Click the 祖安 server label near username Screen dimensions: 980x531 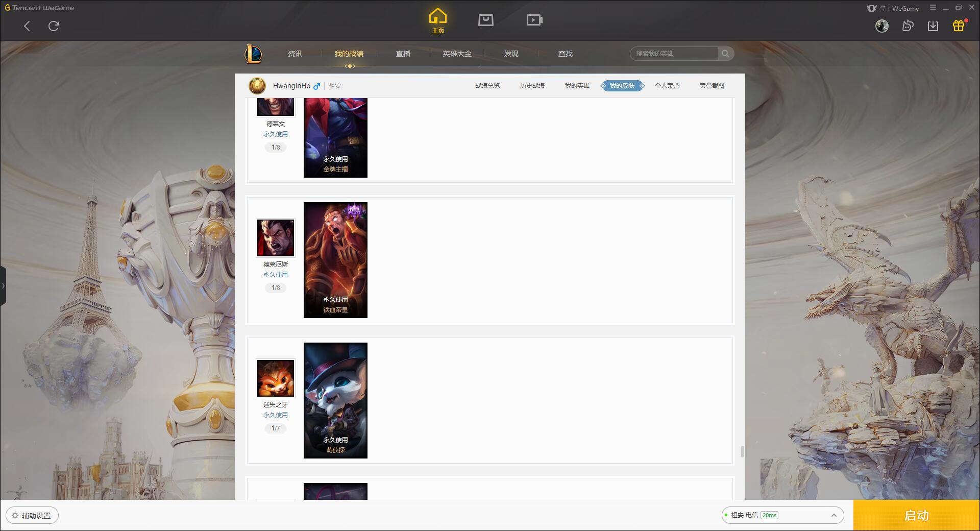[x=335, y=86]
